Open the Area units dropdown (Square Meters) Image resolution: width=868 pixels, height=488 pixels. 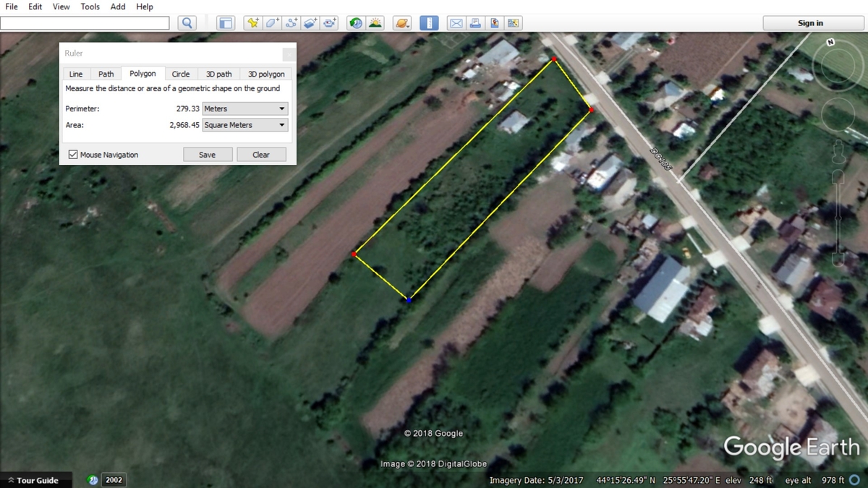[x=245, y=125]
